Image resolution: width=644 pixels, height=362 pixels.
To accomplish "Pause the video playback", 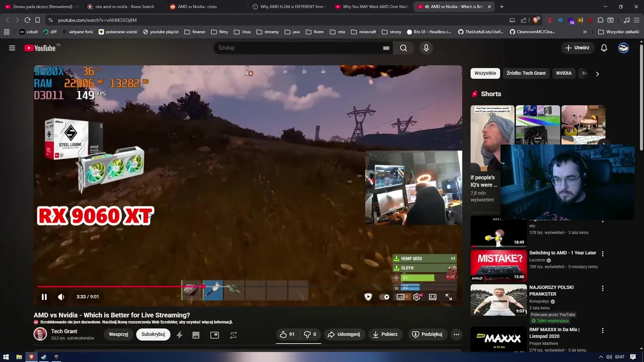I will tap(44, 297).
